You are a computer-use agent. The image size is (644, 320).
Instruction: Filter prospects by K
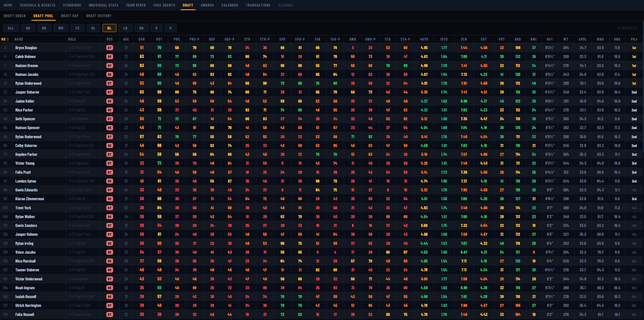click(x=157, y=28)
